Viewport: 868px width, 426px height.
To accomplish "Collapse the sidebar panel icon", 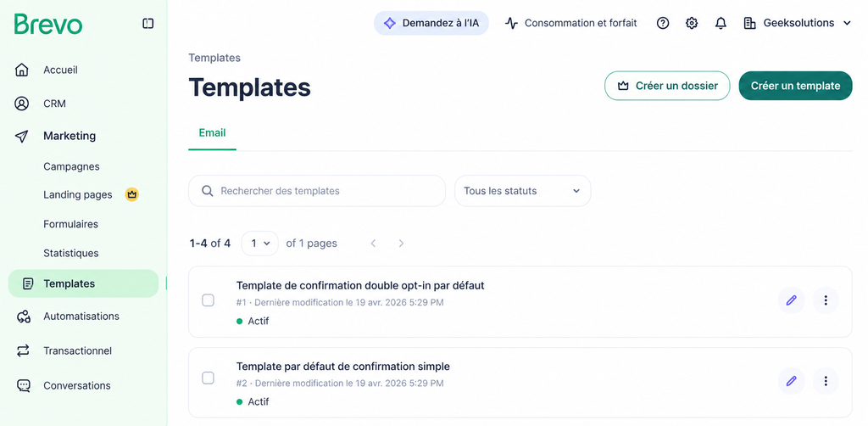I will click(x=147, y=23).
